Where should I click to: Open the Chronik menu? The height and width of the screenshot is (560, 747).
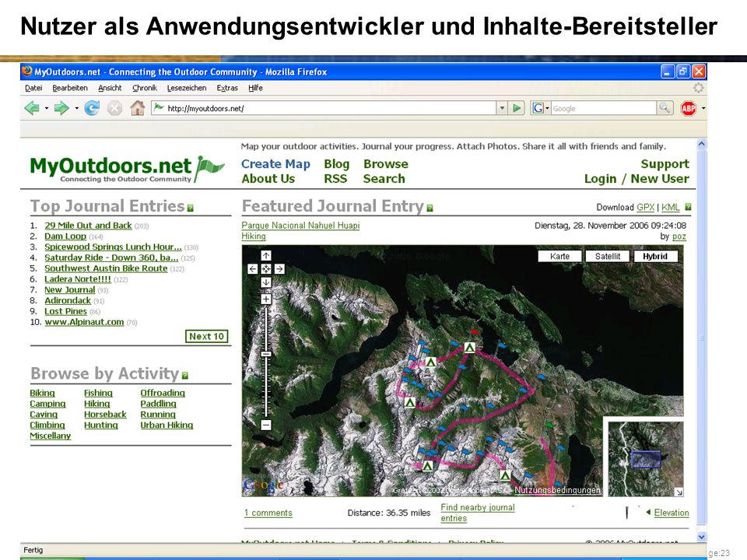(x=145, y=88)
